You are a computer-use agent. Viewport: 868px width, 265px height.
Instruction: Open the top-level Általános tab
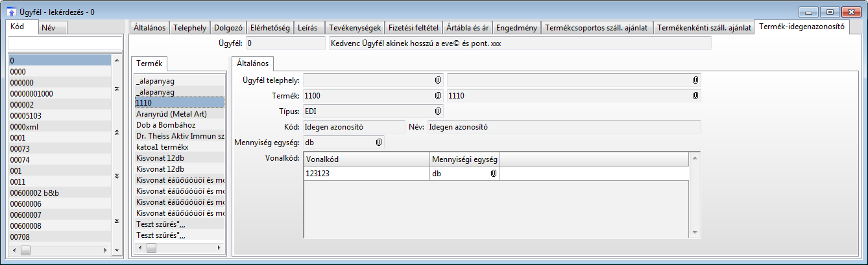(150, 28)
